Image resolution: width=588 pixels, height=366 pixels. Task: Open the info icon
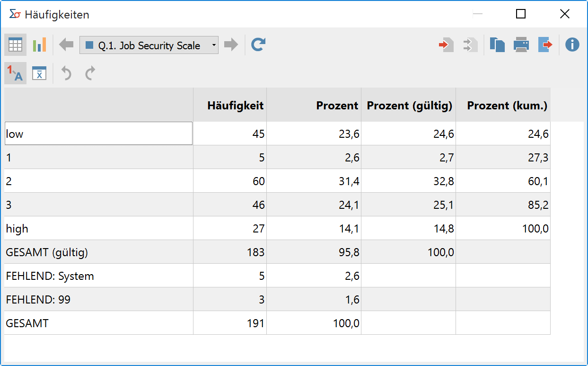[572, 45]
